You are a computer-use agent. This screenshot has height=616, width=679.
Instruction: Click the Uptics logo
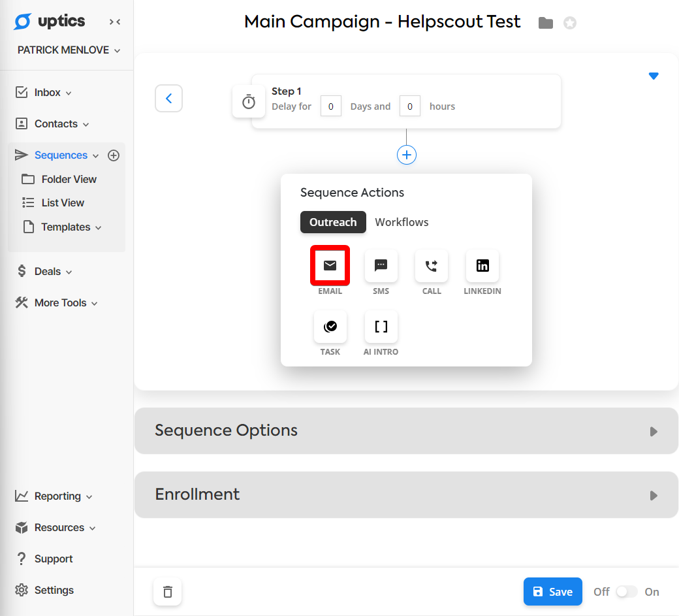(x=49, y=21)
